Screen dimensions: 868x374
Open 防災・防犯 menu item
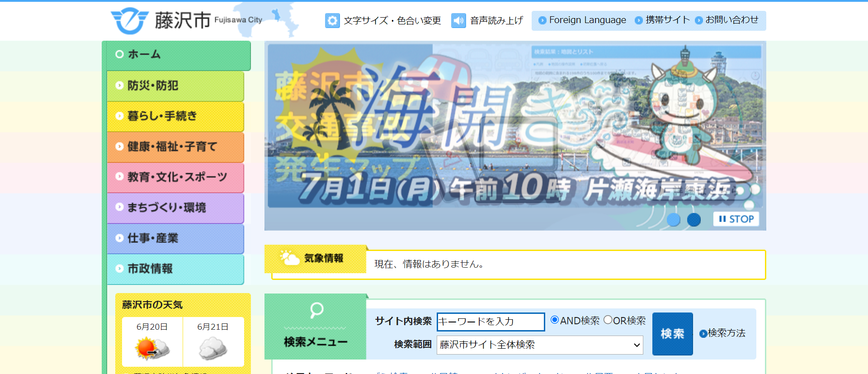pyautogui.click(x=175, y=86)
